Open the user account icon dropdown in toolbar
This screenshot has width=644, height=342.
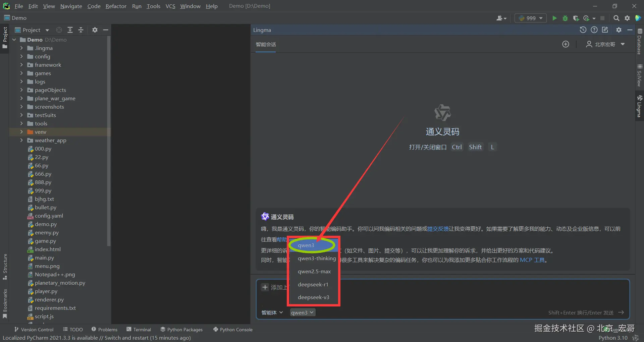pyautogui.click(x=501, y=18)
